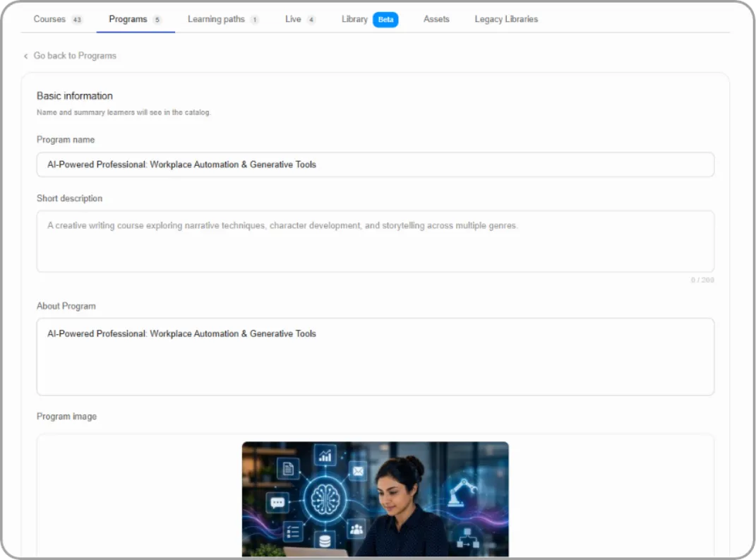Click the 5 count badge on Programs
Image resolution: width=756 pixels, height=560 pixels.
157,20
